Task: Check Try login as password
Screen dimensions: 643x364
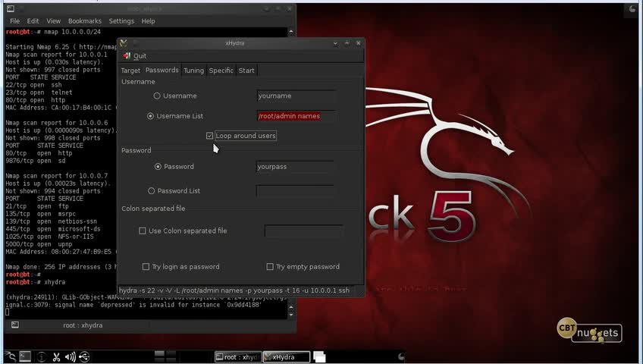Action: [x=146, y=267]
